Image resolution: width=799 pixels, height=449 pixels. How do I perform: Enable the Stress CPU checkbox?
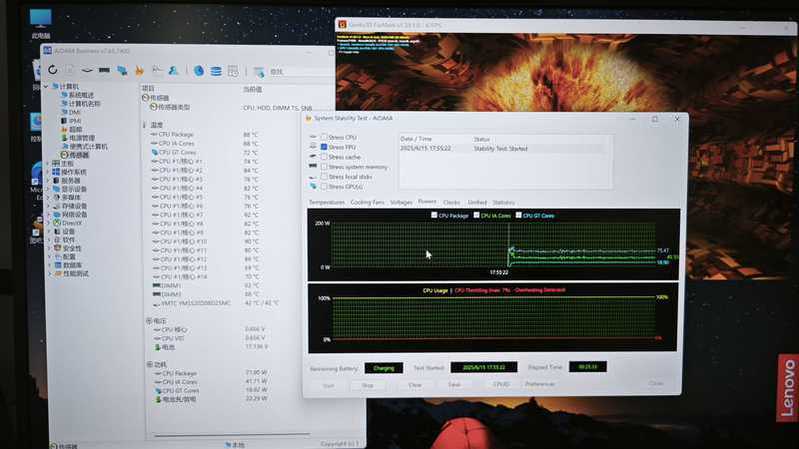pyautogui.click(x=324, y=137)
